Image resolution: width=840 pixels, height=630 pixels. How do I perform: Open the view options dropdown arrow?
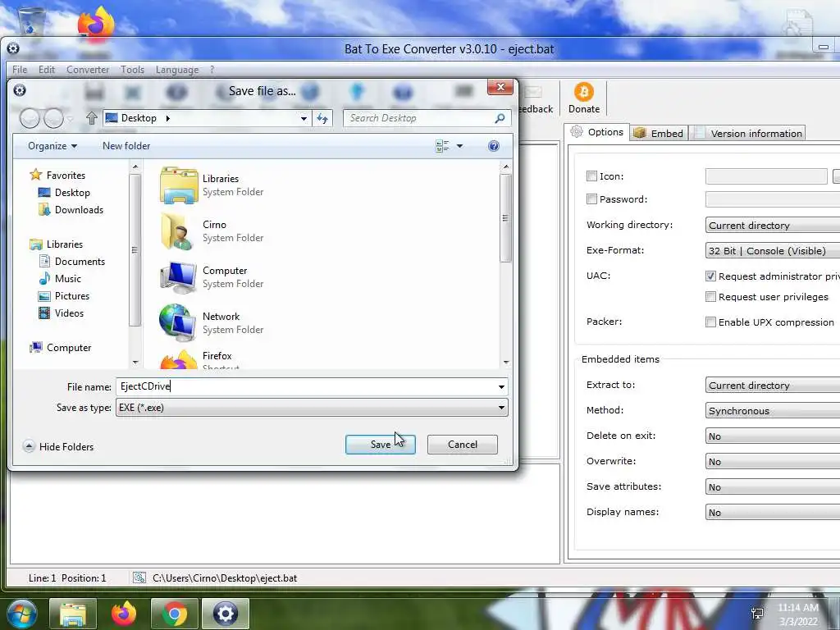tap(459, 146)
